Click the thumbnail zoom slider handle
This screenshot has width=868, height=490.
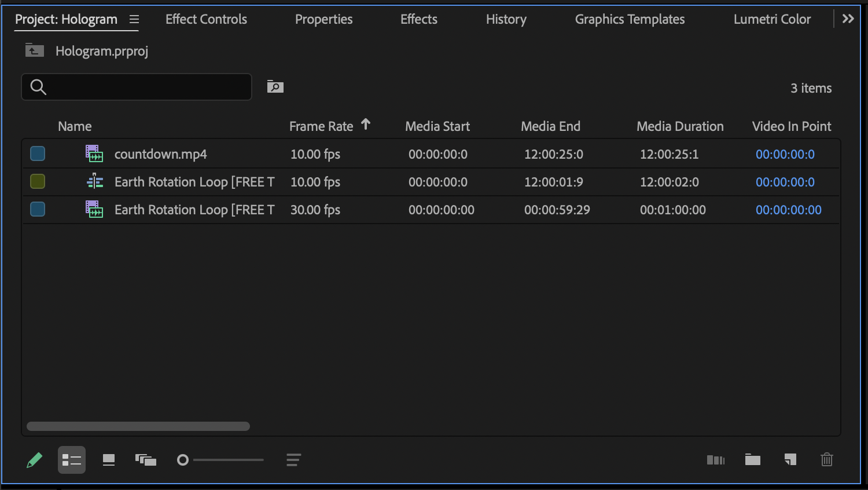(183, 460)
